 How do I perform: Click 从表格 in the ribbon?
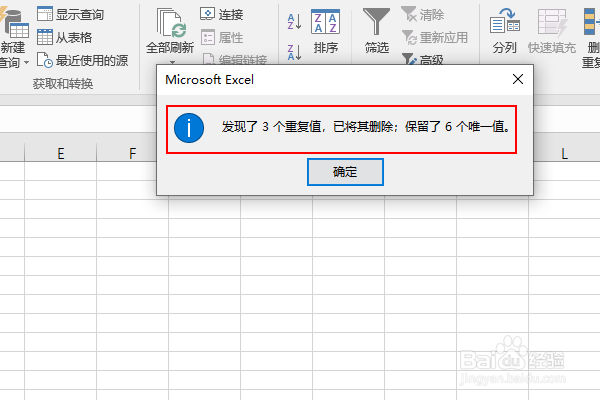coord(65,38)
